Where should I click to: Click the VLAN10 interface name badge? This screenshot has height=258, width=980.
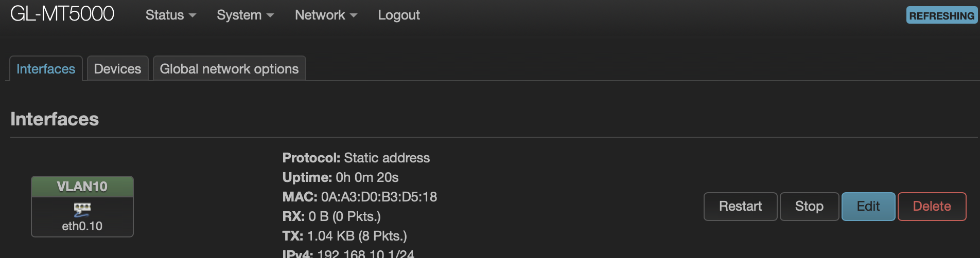tap(82, 187)
